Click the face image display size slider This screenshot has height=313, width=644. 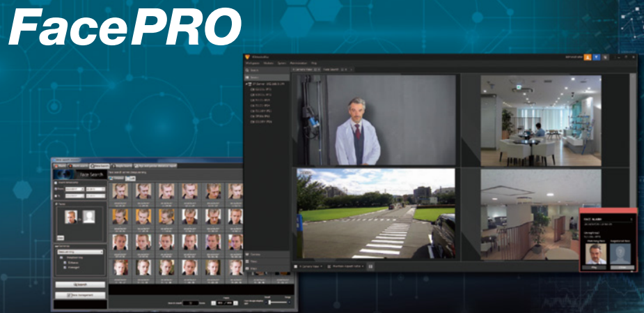tap(278, 303)
